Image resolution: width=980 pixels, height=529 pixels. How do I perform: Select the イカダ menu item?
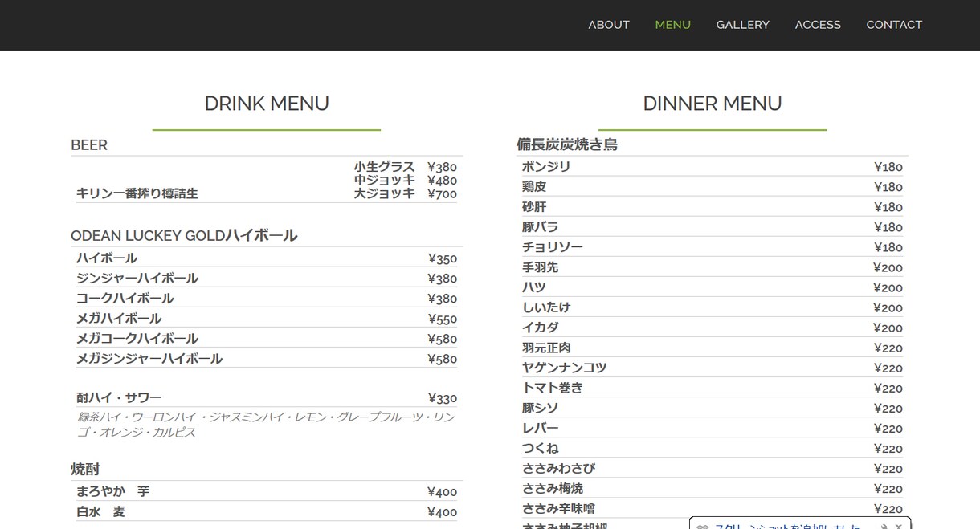click(541, 328)
